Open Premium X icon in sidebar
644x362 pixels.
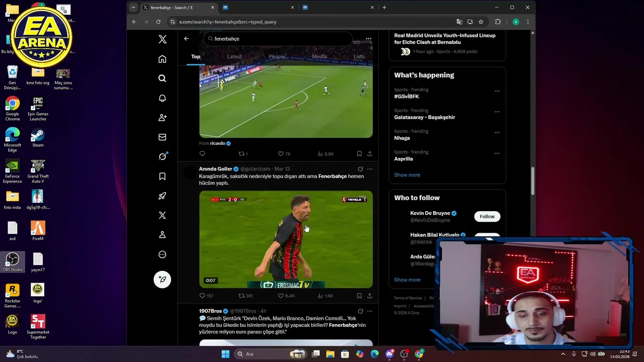click(x=162, y=215)
